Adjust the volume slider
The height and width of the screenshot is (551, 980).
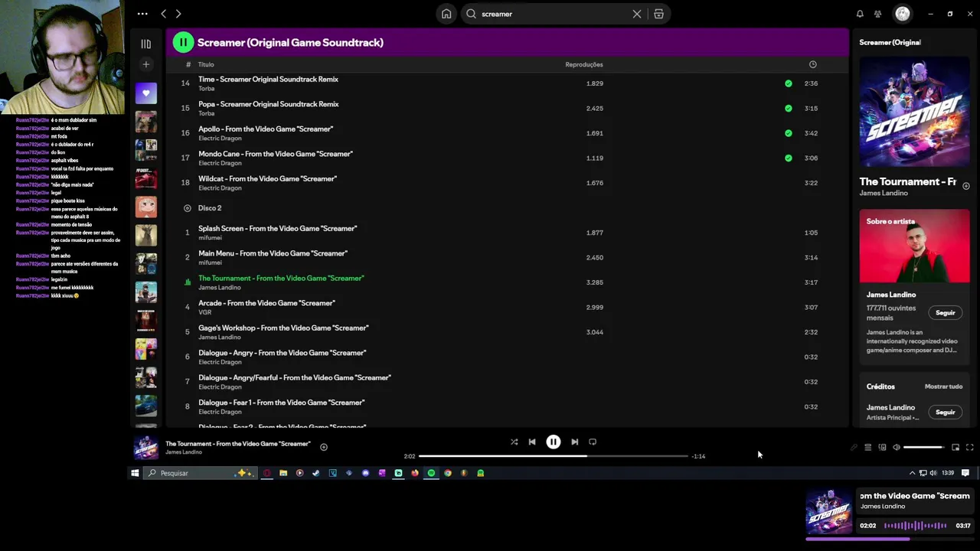[924, 447]
